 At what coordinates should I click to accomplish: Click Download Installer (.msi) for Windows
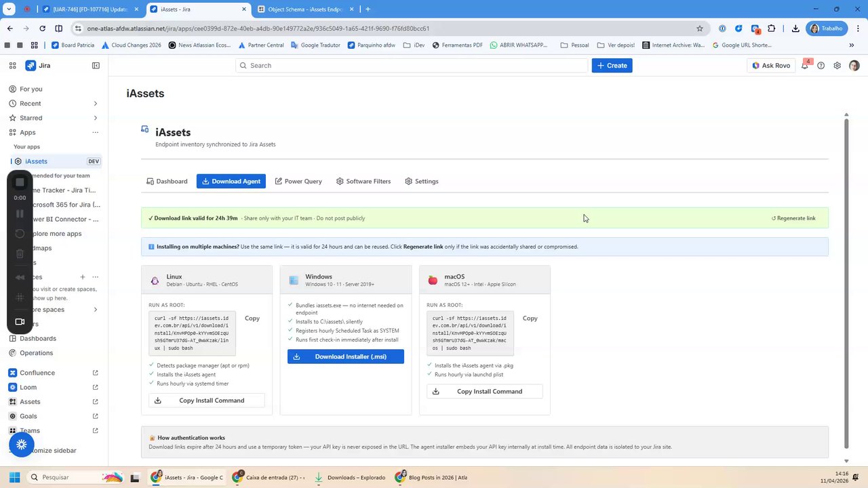(346, 357)
